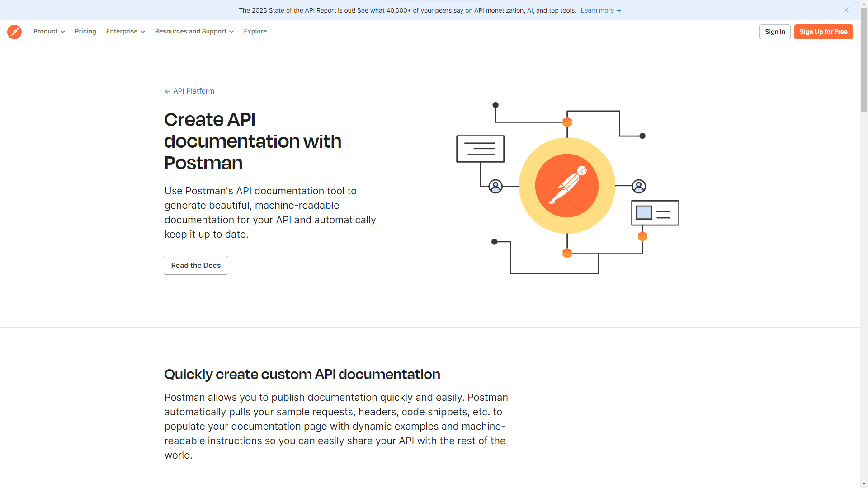Click the image card illustration in diagram
Screen dimensions: 868x488
click(x=655, y=213)
